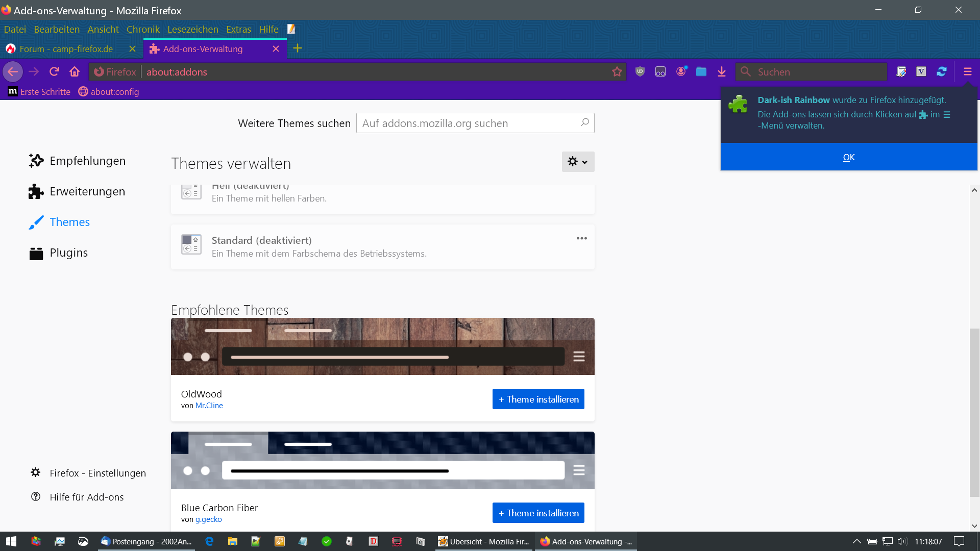Click the reload page icon

point(54,71)
